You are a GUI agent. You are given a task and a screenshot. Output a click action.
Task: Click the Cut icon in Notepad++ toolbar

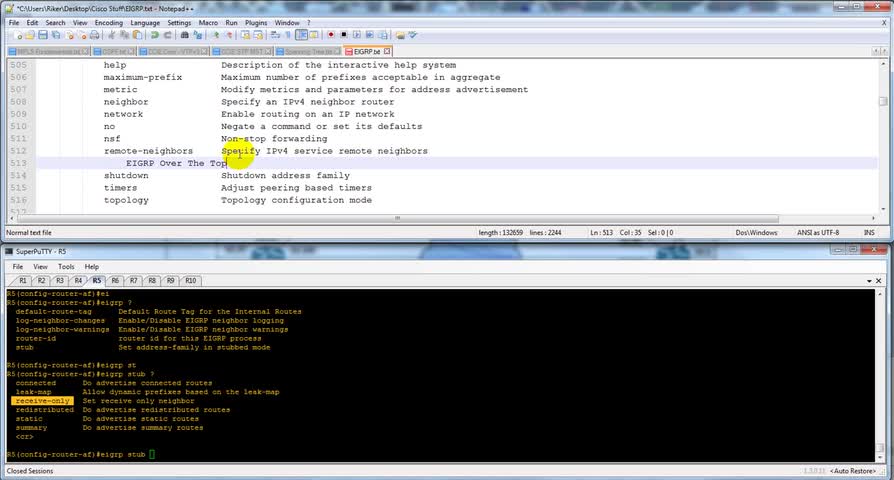coord(112,35)
